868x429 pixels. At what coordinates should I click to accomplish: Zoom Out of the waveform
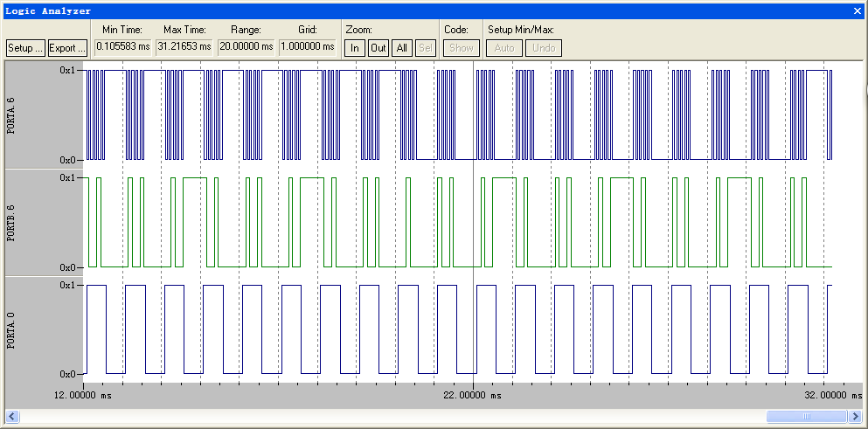pyautogui.click(x=378, y=48)
